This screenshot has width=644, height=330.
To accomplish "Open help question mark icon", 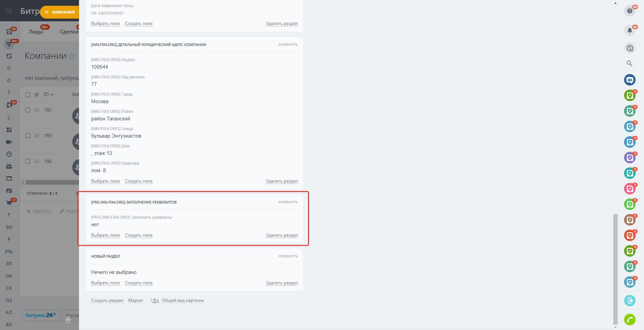I will click(629, 11).
